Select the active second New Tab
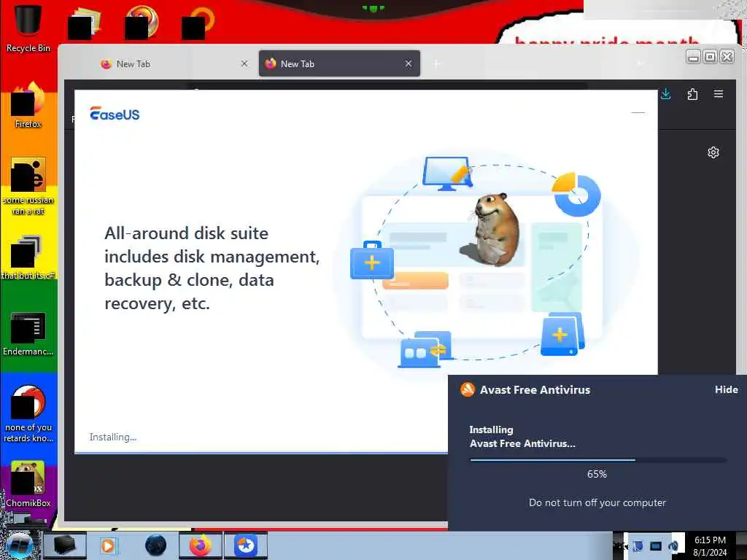Viewport: 747px width, 560px height. pos(339,64)
